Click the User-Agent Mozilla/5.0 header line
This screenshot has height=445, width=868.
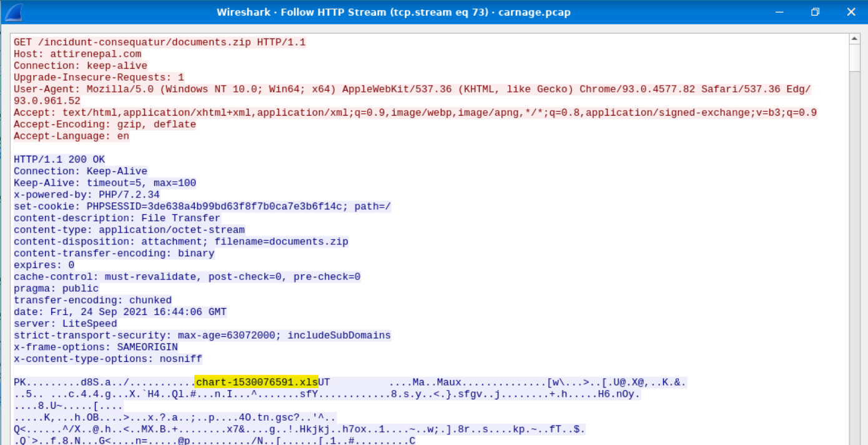[412, 89]
